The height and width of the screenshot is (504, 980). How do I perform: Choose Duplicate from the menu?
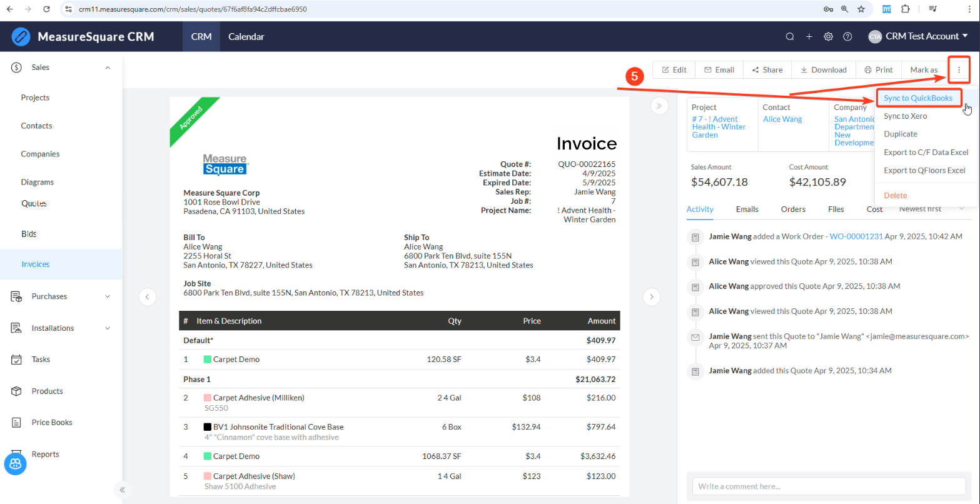[x=901, y=134]
